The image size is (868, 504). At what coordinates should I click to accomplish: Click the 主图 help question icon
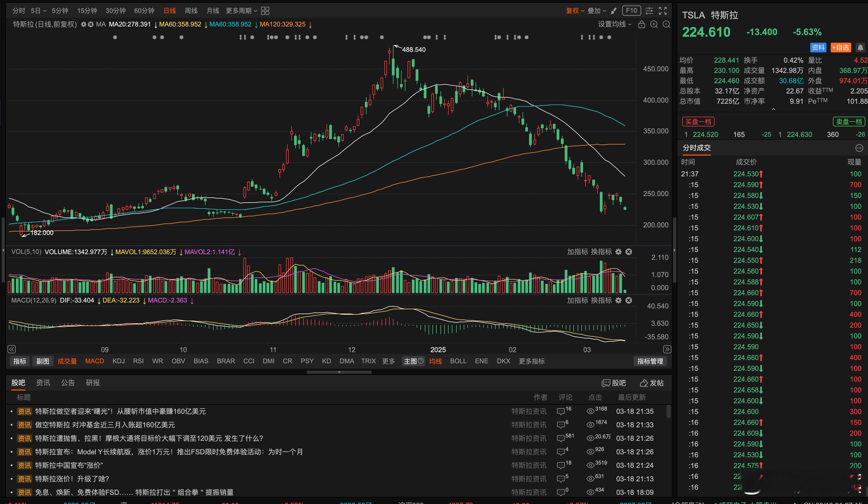click(x=421, y=361)
